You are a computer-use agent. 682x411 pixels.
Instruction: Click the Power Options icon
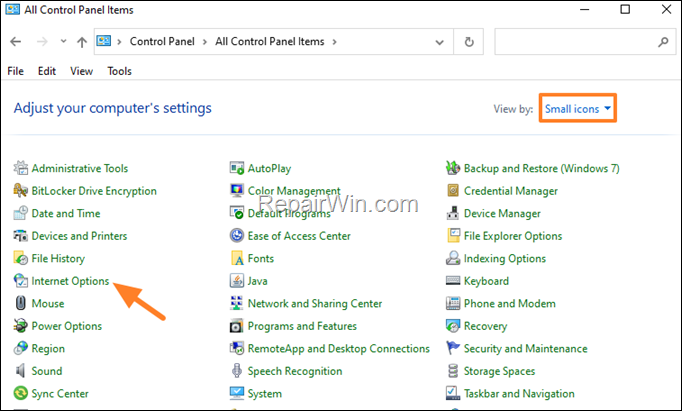(x=20, y=326)
